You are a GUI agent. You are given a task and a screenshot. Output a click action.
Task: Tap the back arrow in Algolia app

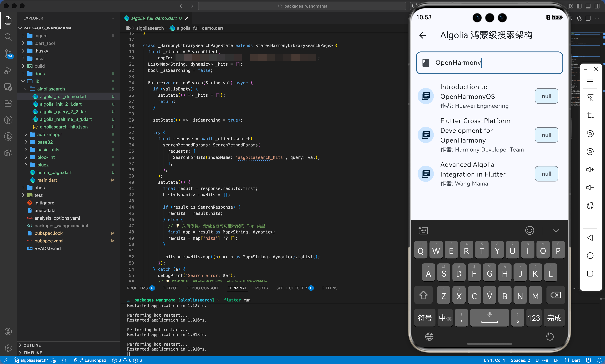point(422,35)
